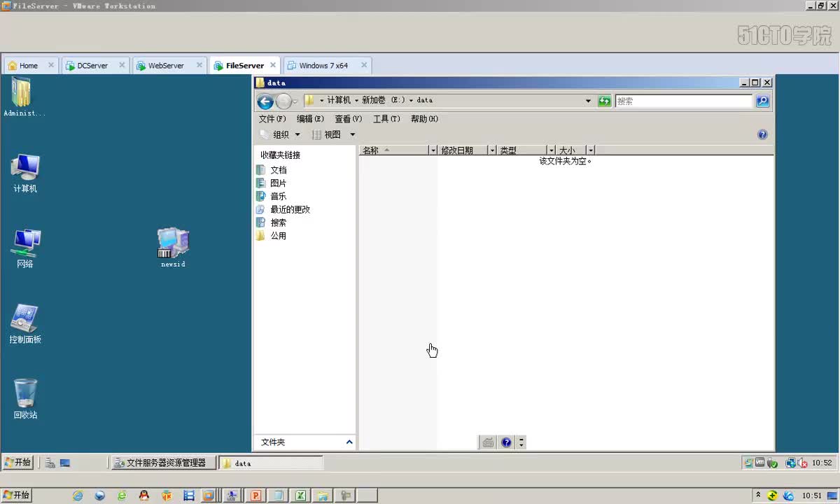The width and height of the screenshot is (840, 504).
Task: Click Internet Explorer icon on host taskbar
Action: click(x=78, y=496)
